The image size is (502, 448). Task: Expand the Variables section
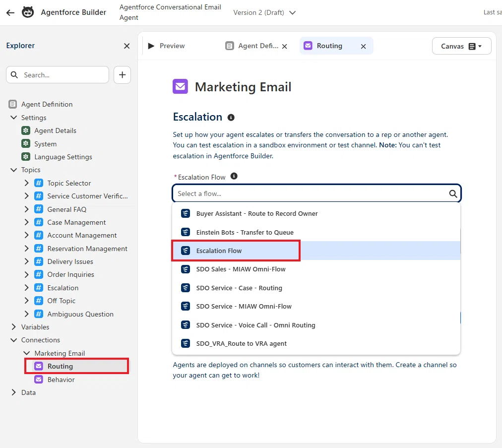click(13, 327)
